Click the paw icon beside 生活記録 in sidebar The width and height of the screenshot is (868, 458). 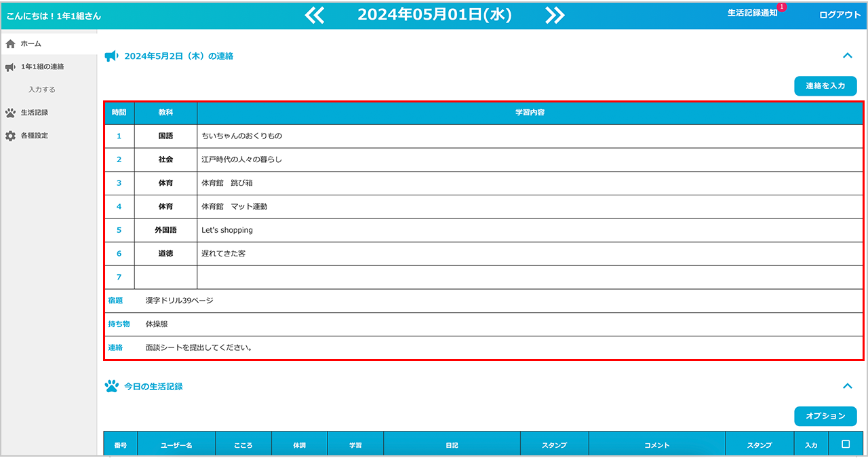(10, 113)
